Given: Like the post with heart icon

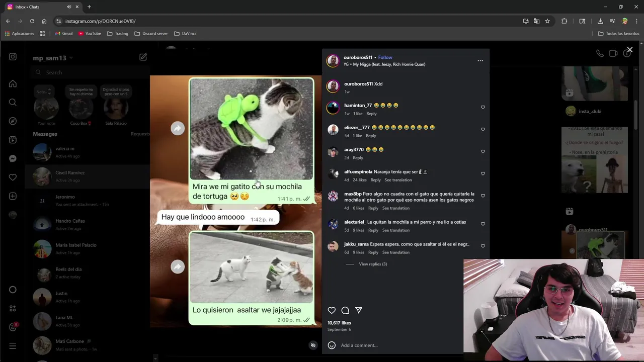Looking at the screenshot, I should pyautogui.click(x=332, y=310).
